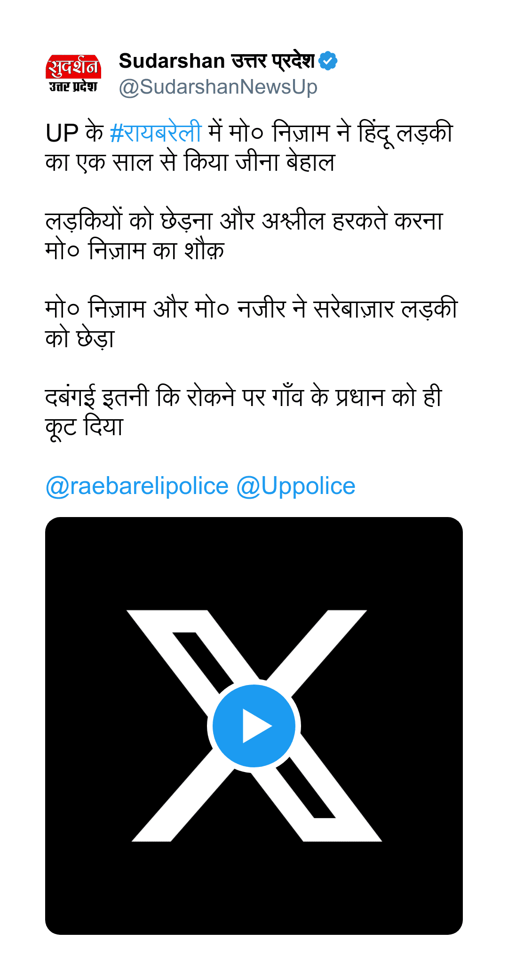Play the embedded video
The height and width of the screenshot is (980, 508).
[x=254, y=726]
